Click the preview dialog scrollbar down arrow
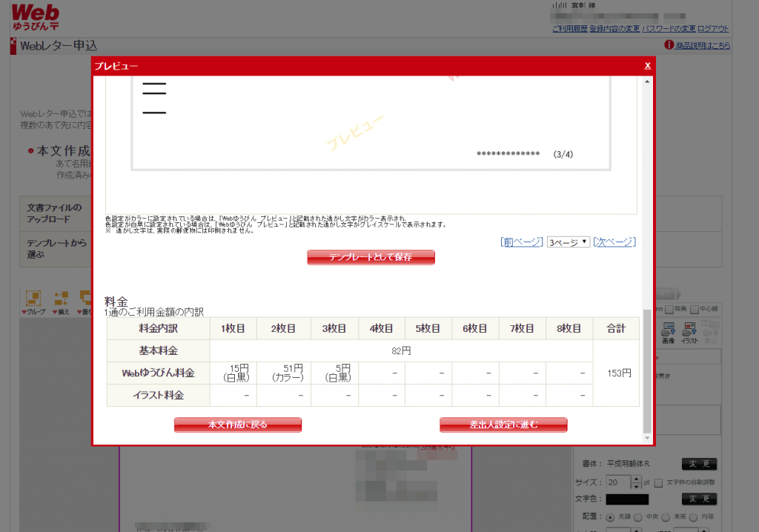Screen dimensions: 759x532 647,438
